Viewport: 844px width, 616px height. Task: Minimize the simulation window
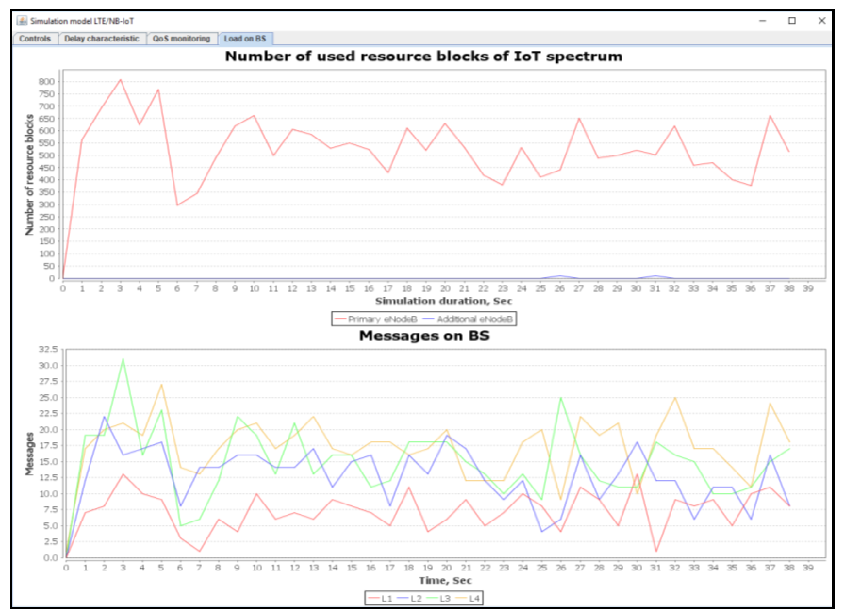tap(763, 21)
